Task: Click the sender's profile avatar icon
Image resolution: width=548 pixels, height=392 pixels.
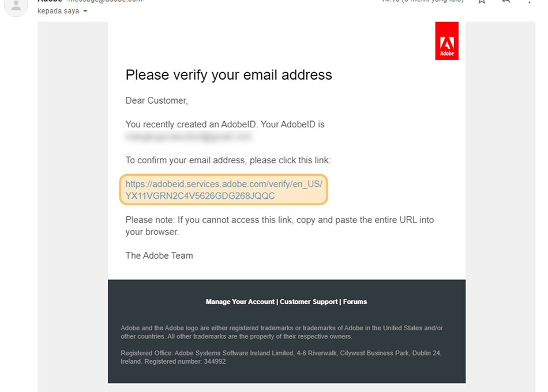Action: [x=16, y=6]
